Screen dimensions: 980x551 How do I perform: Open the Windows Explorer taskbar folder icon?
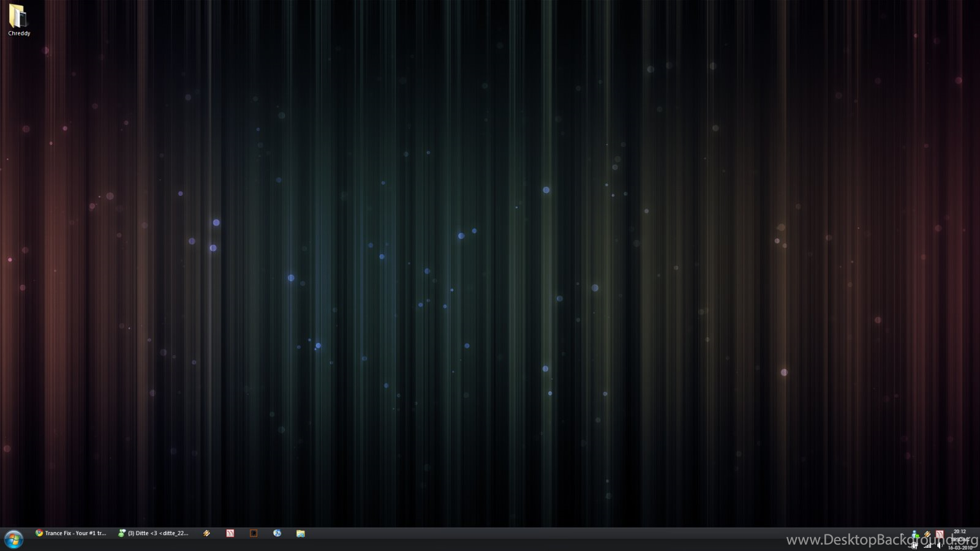(x=301, y=533)
